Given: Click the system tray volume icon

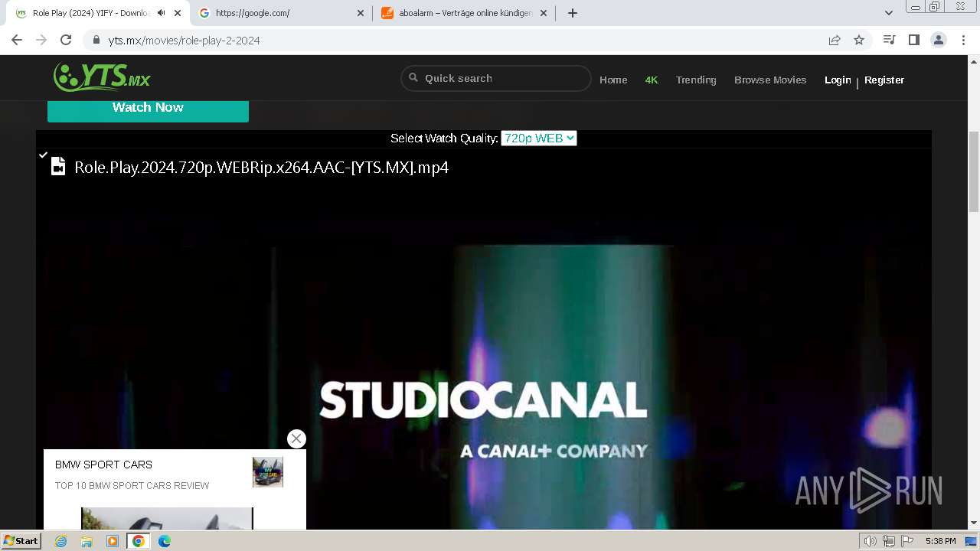Looking at the screenshot, I should click(x=870, y=541).
